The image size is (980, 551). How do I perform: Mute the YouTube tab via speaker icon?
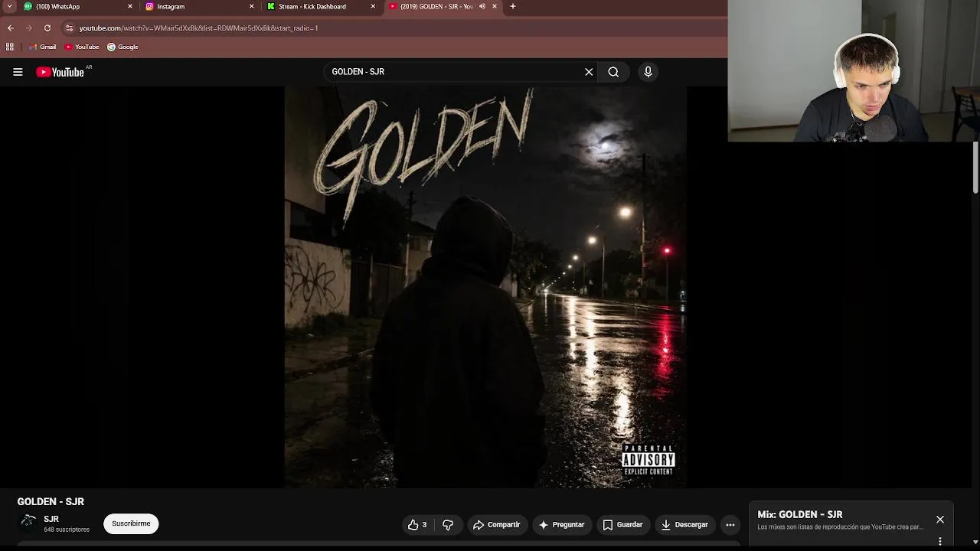pyautogui.click(x=482, y=6)
